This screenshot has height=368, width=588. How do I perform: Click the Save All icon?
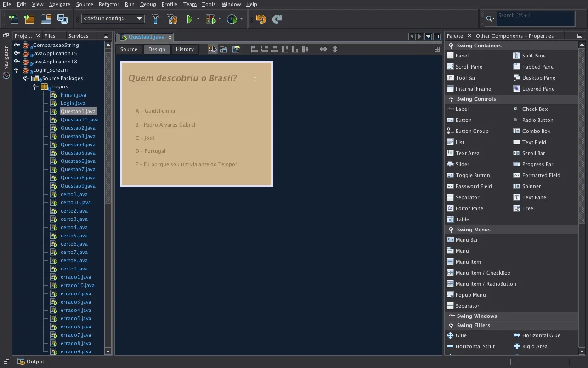coord(62,19)
